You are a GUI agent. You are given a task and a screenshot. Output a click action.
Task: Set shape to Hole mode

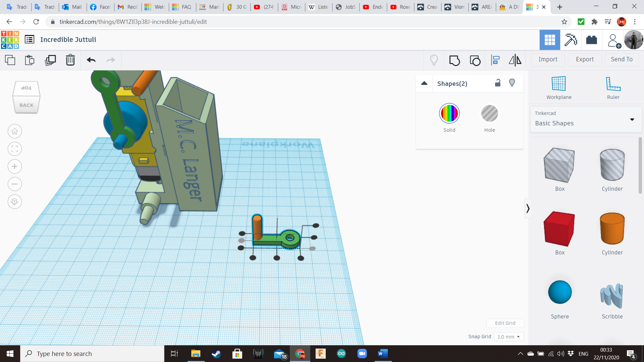tap(489, 114)
